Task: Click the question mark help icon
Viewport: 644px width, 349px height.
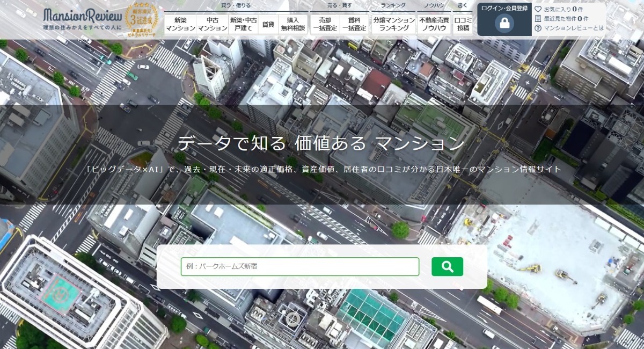Action: point(538,28)
